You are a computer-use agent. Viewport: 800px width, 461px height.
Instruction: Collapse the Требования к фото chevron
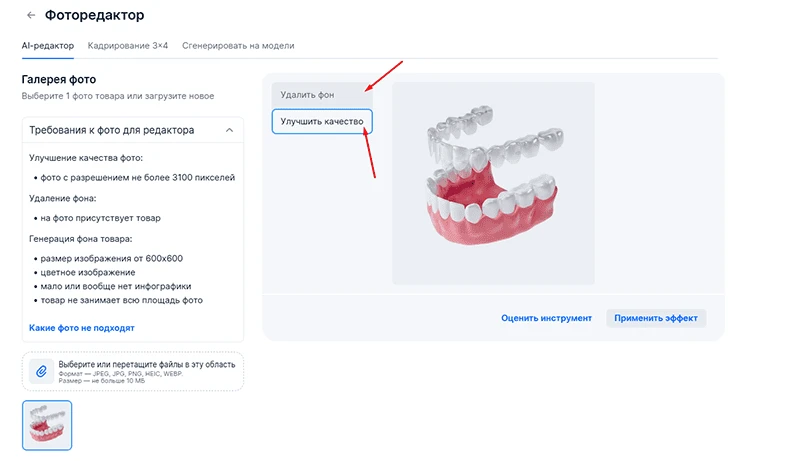(230, 130)
